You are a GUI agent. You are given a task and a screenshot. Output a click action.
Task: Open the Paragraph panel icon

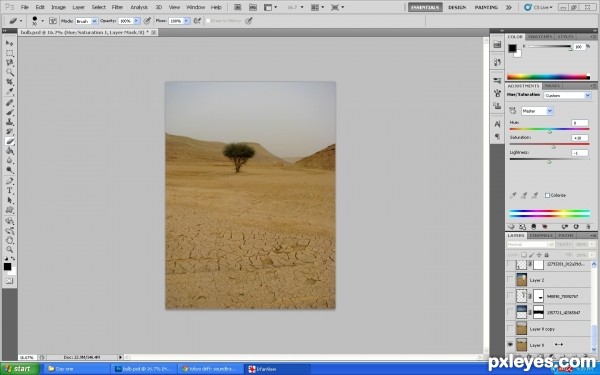coord(497,136)
